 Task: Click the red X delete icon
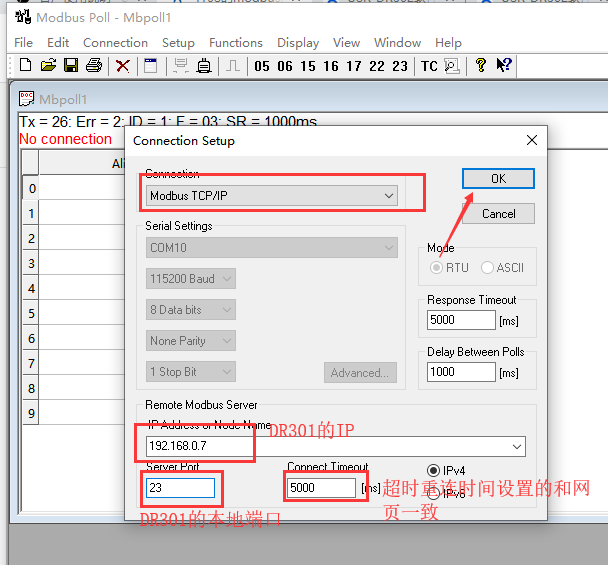tap(122, 66)
